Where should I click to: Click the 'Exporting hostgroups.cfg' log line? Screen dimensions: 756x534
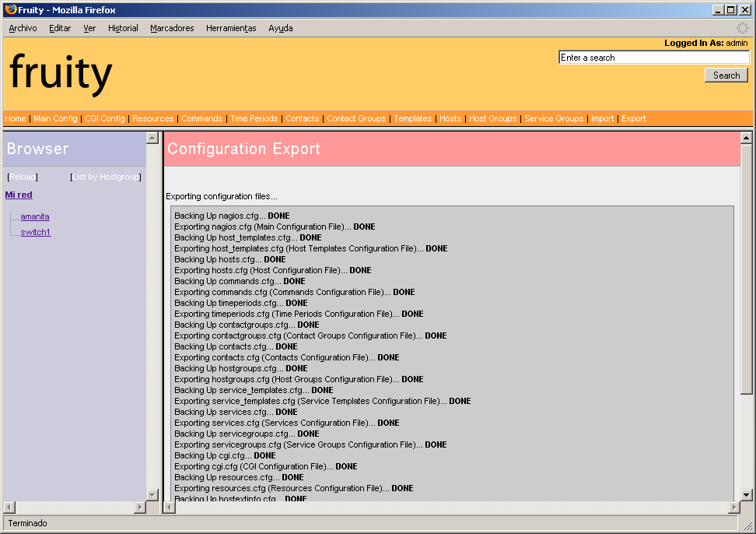[x=299, y=380]
